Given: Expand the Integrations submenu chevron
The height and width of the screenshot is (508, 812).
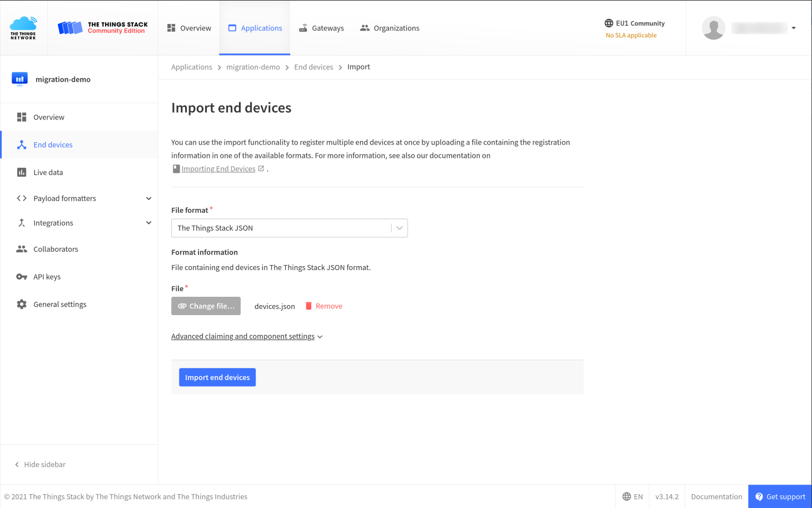Looking at the screenshot, I should pyautogui.click(x=149, y=223).
